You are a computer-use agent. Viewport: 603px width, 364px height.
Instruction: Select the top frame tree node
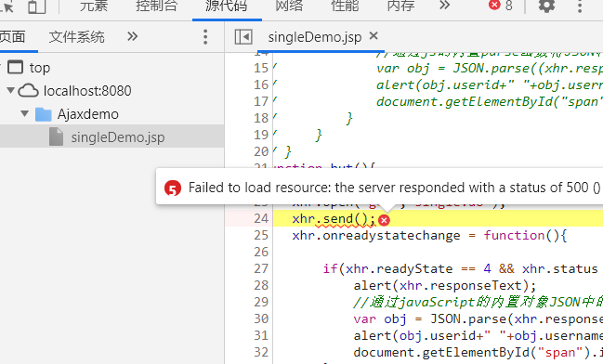coord(29,68)
